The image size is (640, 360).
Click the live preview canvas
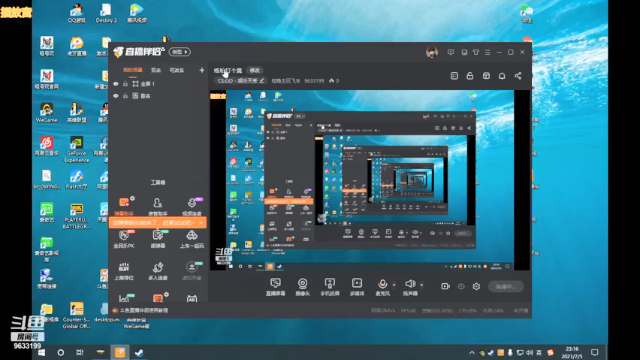[x=370, y=180]
